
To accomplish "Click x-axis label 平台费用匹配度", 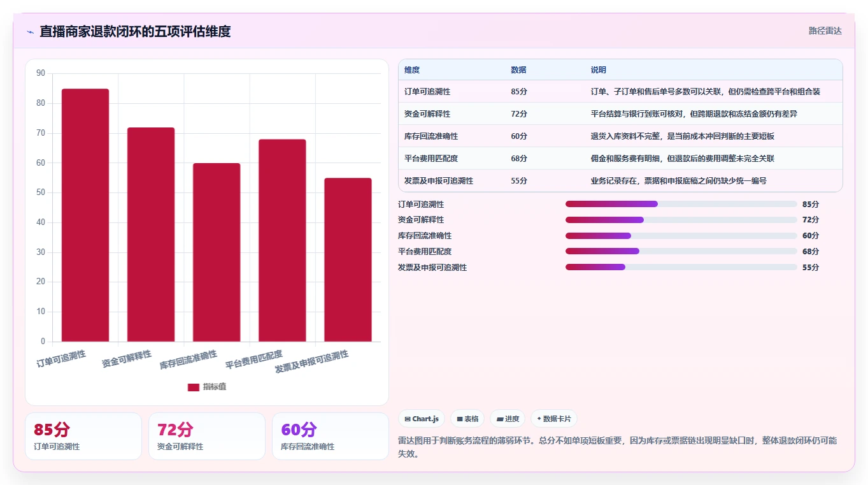I will click(x=254, y=359).
